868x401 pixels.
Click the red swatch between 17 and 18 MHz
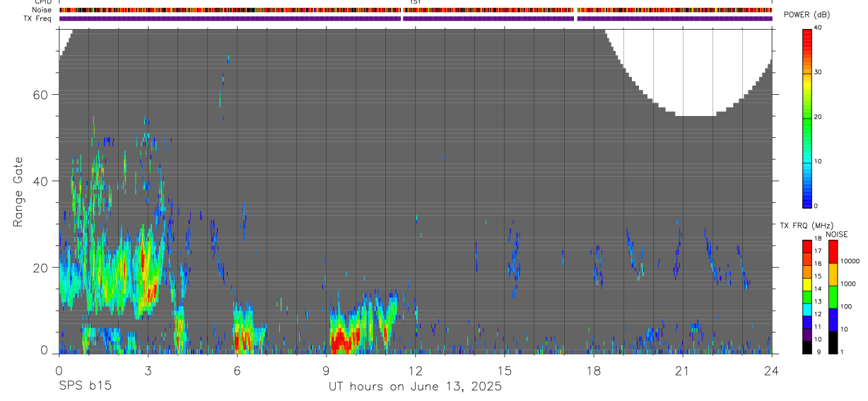(807, 245)
